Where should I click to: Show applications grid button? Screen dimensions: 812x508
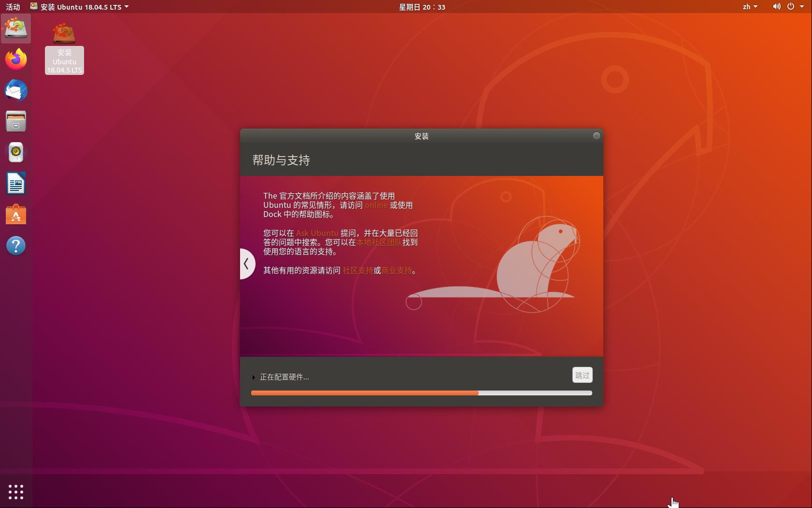(x=16, y=492)
